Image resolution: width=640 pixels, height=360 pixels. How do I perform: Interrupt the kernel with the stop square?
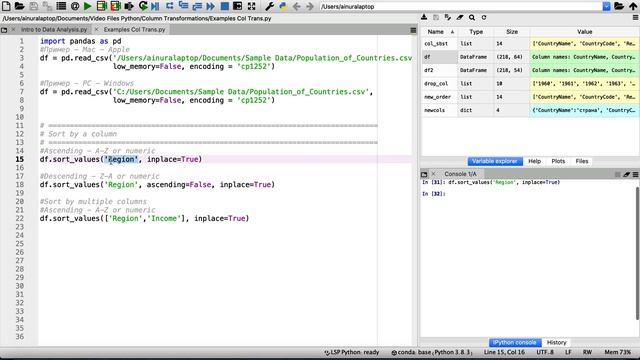[618, 174]
